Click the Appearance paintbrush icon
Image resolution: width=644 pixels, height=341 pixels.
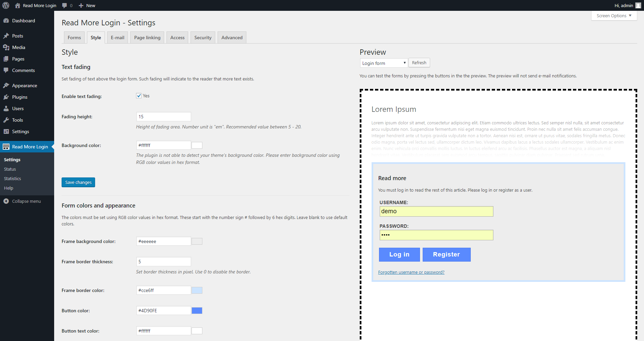pos(7,85)
